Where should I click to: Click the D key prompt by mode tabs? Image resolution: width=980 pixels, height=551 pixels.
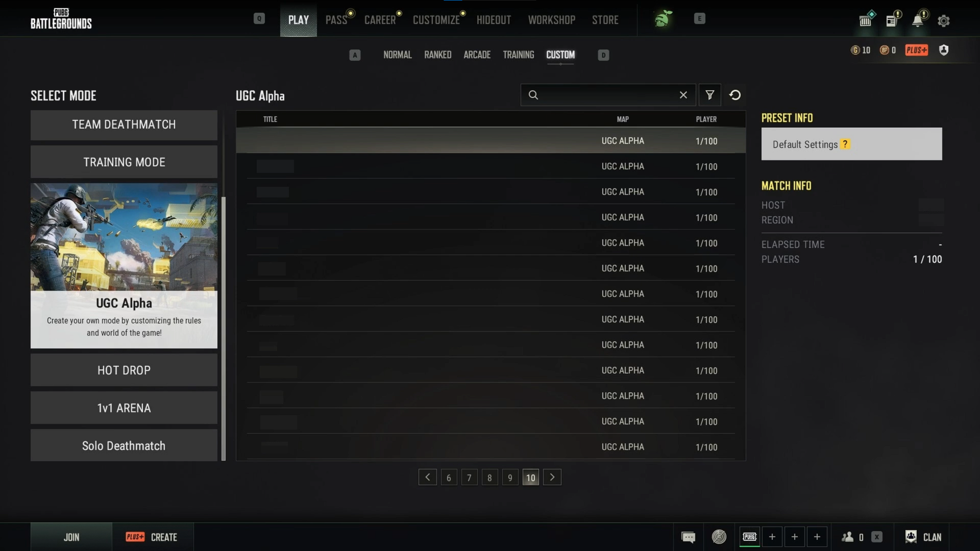point(603,55)
